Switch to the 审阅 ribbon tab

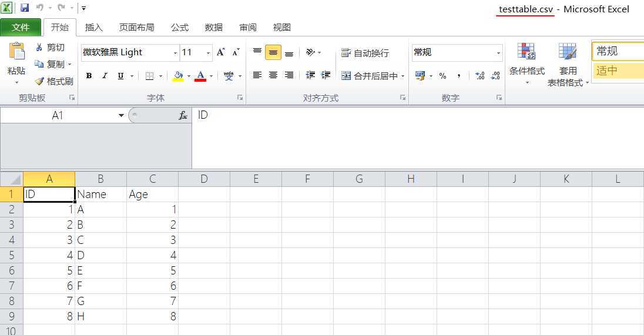247,27
